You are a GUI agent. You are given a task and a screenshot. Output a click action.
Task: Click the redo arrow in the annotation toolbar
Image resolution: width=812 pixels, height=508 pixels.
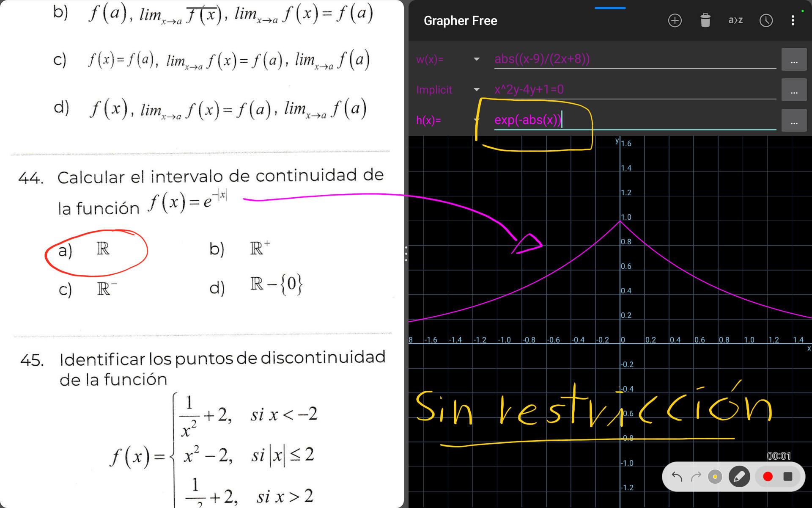point(695,476)
